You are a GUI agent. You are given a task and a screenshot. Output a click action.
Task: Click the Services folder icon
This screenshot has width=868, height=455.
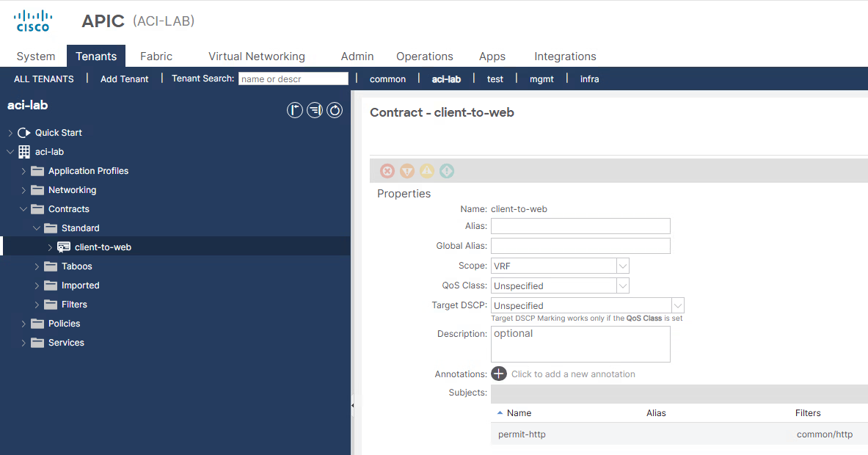[37, 343]
